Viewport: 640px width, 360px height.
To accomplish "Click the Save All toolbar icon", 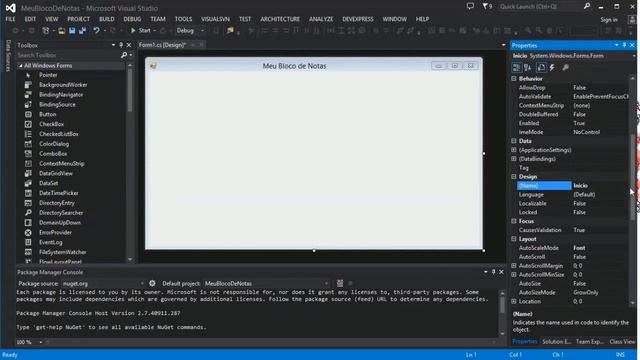I will [x=82, y=31].
